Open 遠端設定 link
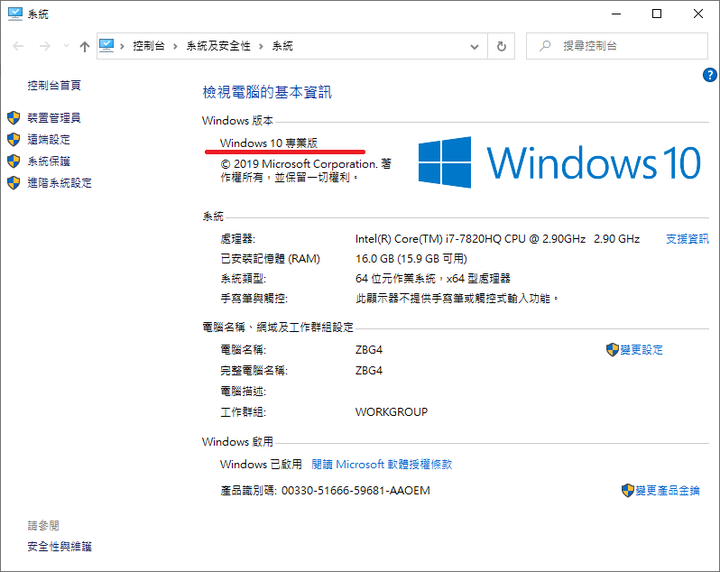This screenshot has width=720, height=572. pos(49,140)
